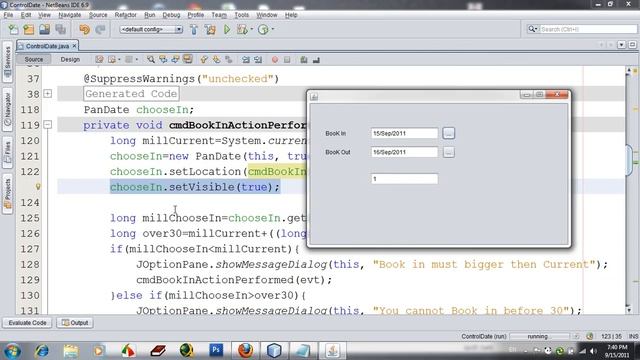Click Find Previous Occurrence icon

click(163, 60)
